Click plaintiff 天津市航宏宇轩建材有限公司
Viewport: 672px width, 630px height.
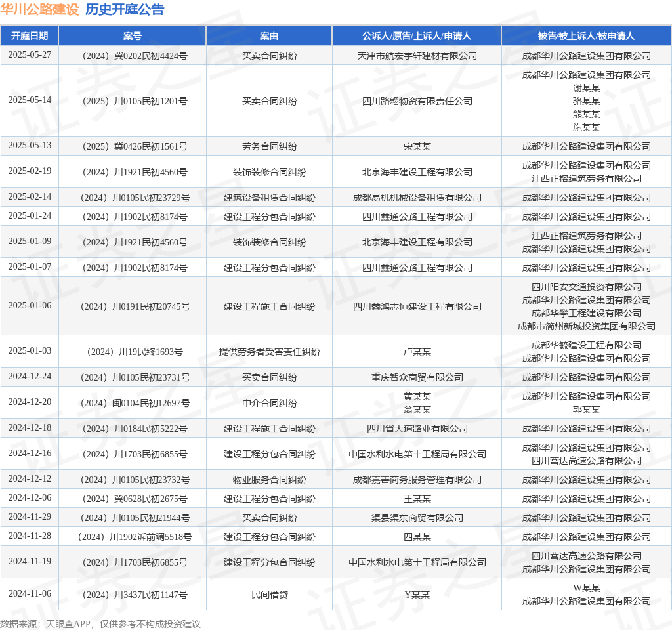pos(417,56)
